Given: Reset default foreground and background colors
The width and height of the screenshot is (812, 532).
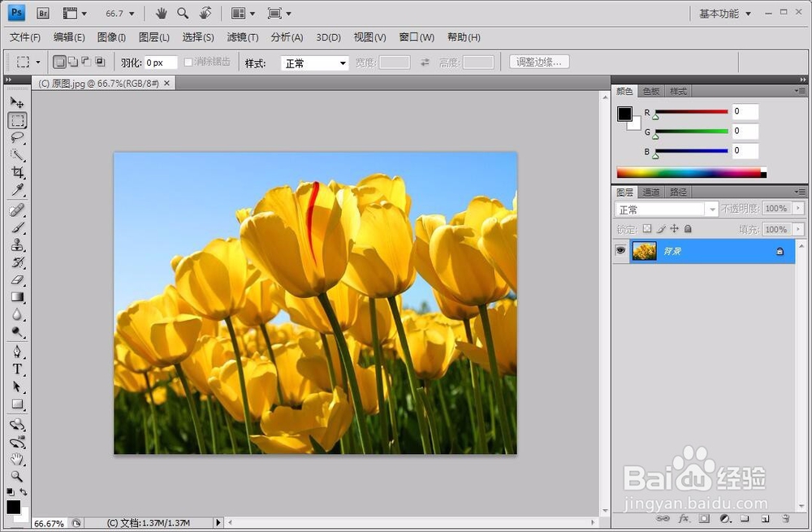Looking at the screenshot, I should [x=11, y=491].
